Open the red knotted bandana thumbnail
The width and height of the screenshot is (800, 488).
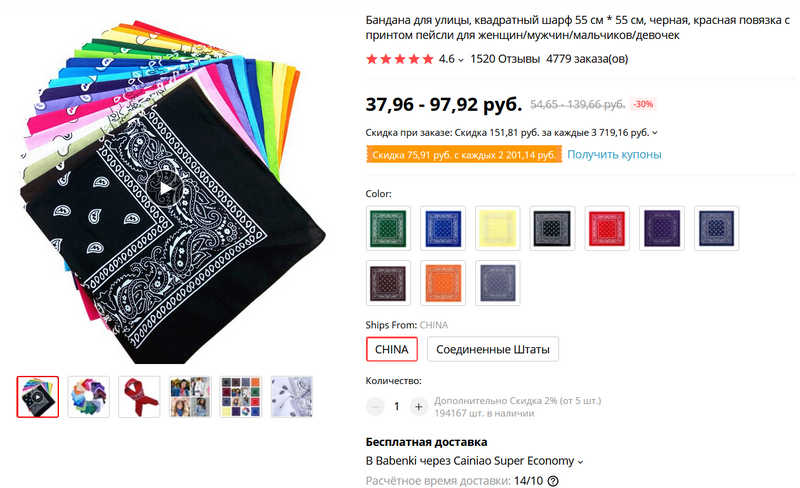pos(139,397)
